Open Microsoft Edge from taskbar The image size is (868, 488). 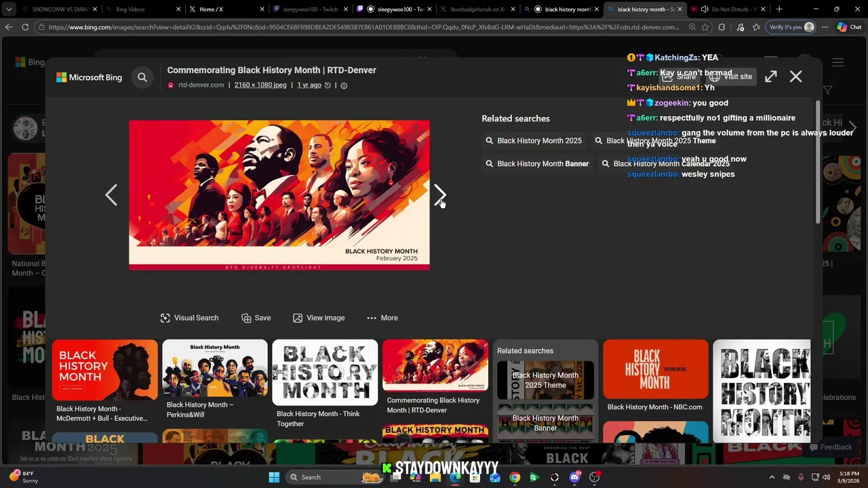455,477
